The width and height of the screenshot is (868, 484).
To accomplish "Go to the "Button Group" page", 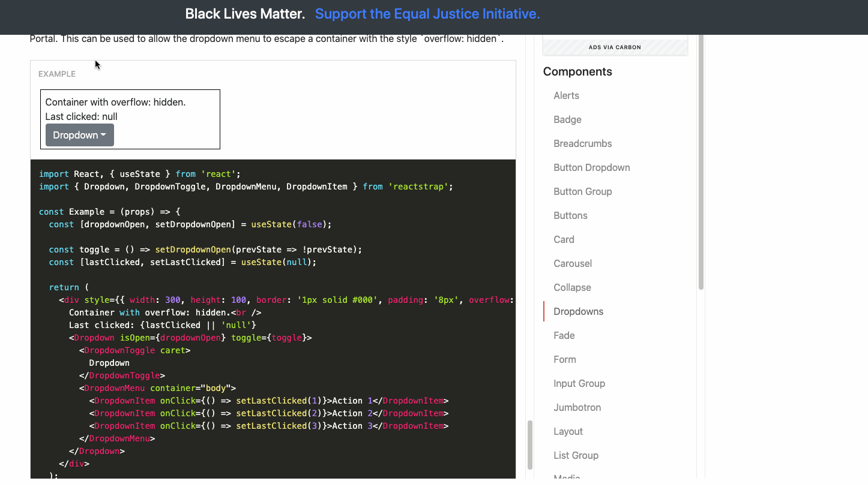I will [x=583, y=191].
